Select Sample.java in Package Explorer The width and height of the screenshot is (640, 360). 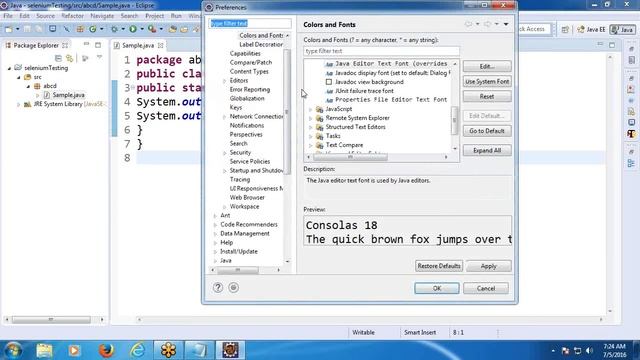tap(64, 95)
